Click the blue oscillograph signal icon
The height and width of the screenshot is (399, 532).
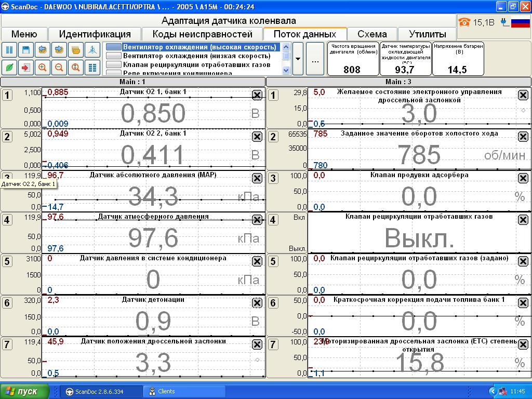(92, 50)
